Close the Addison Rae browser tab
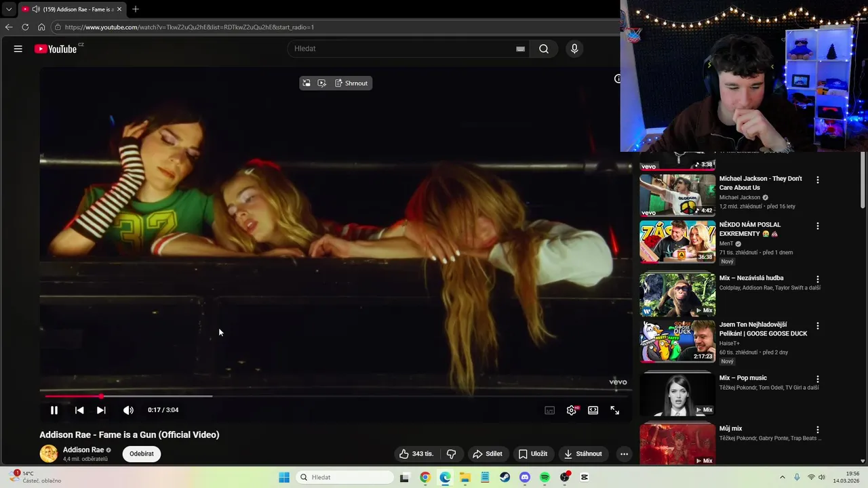868x488 pixels. [119, 9]
